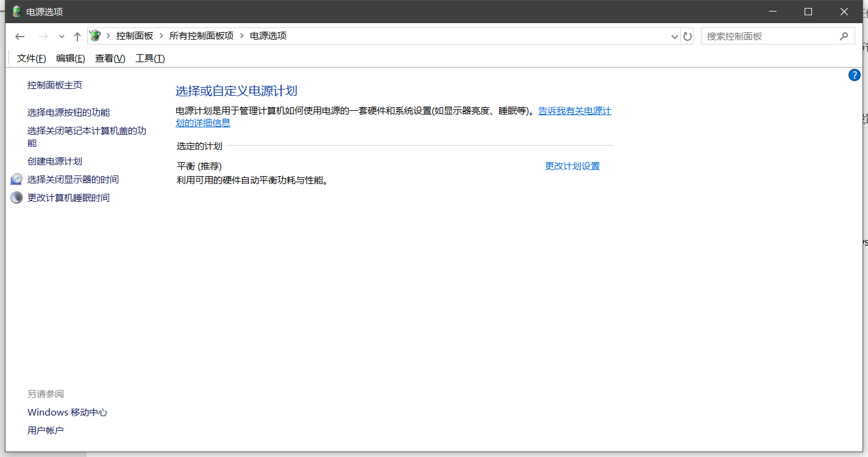Open the recent locations dropdown arrow
The image size is (868, 457).
[x=62, y=37]
